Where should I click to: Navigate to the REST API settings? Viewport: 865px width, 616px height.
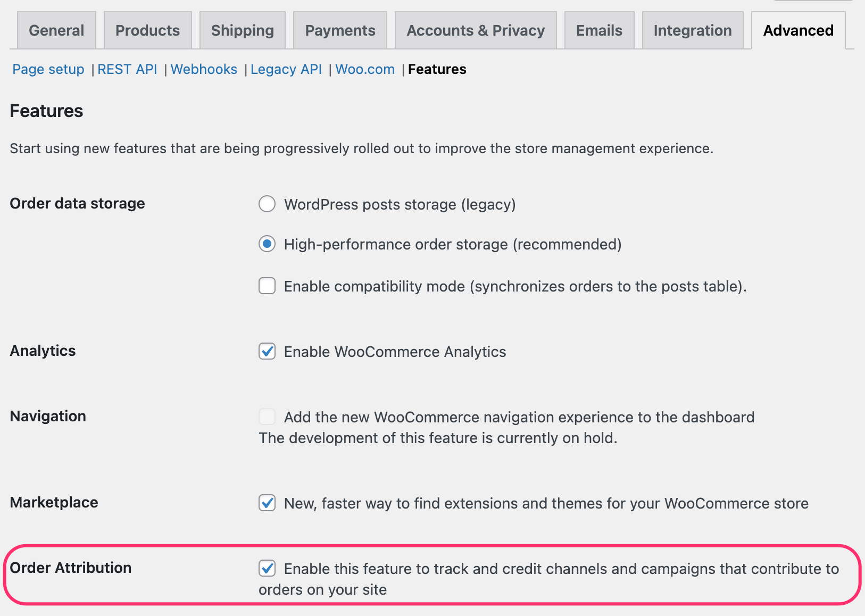click(127, 69)
